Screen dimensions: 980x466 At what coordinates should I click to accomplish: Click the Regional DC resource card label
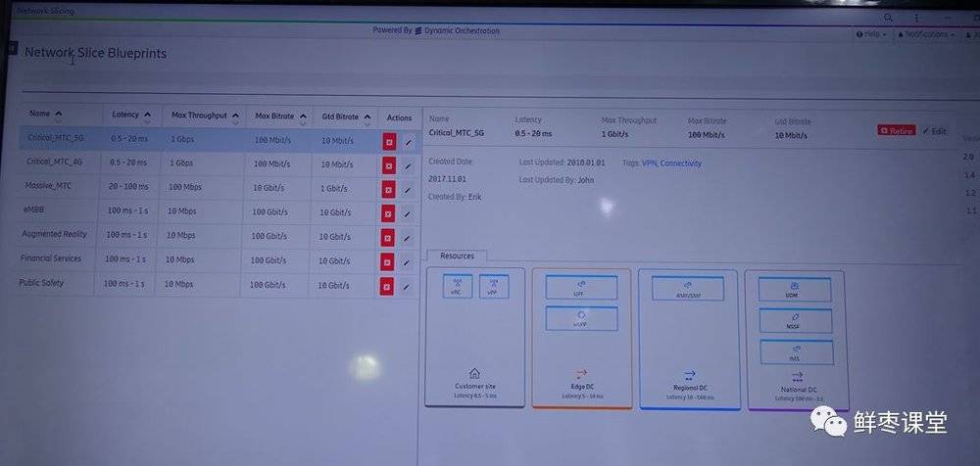pos(690,389)
